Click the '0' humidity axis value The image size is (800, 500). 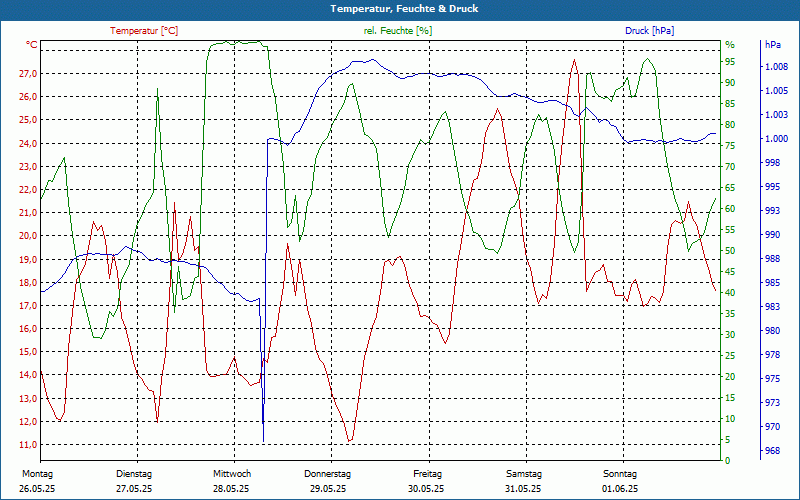728,461
